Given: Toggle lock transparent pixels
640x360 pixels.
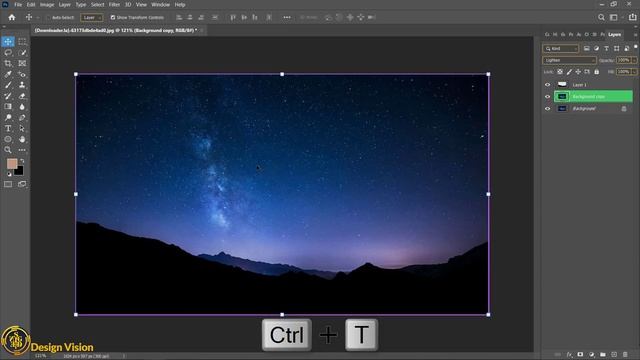Looking at the screenshot, I should (560, 72).
